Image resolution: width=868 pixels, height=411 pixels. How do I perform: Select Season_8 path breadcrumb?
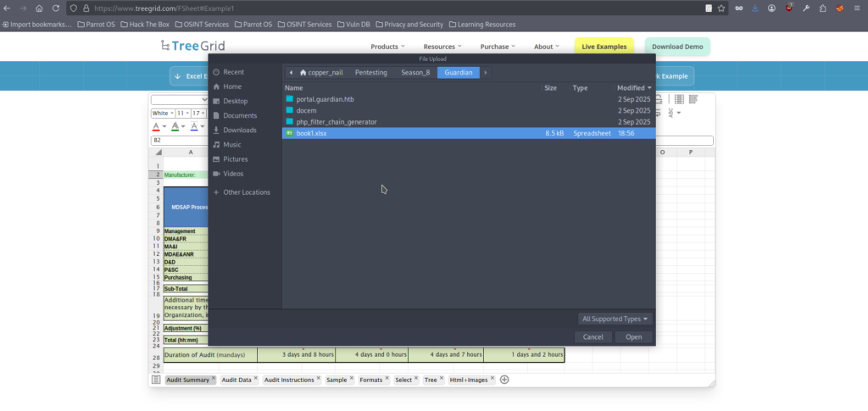[x=415, y=73]
